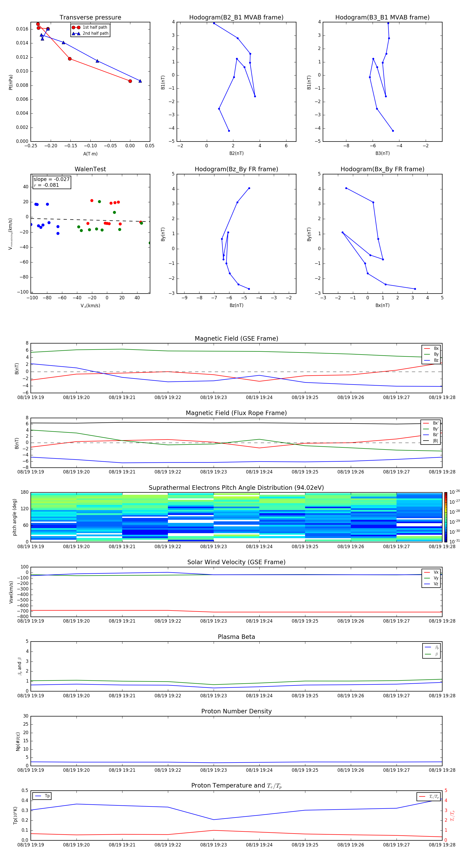
Task: Click the "V_A(km/s)" axis label in WalenTest
Action: (x=90, y=306)
